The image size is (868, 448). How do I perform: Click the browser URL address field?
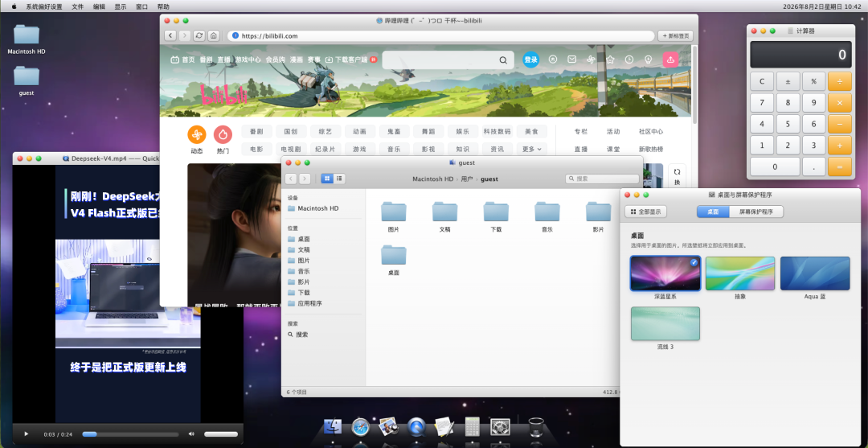coord(440,35)
